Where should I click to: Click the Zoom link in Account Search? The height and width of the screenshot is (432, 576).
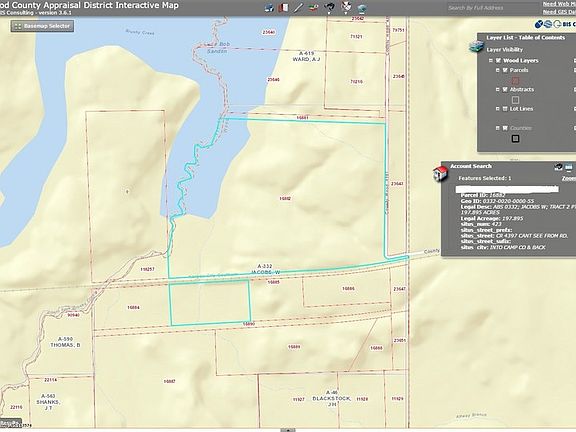(569, 179)
